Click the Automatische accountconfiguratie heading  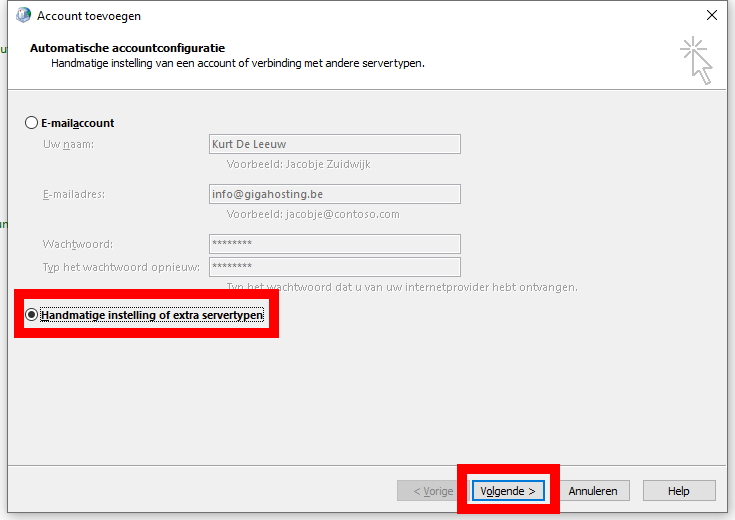[x=127, y=48]
